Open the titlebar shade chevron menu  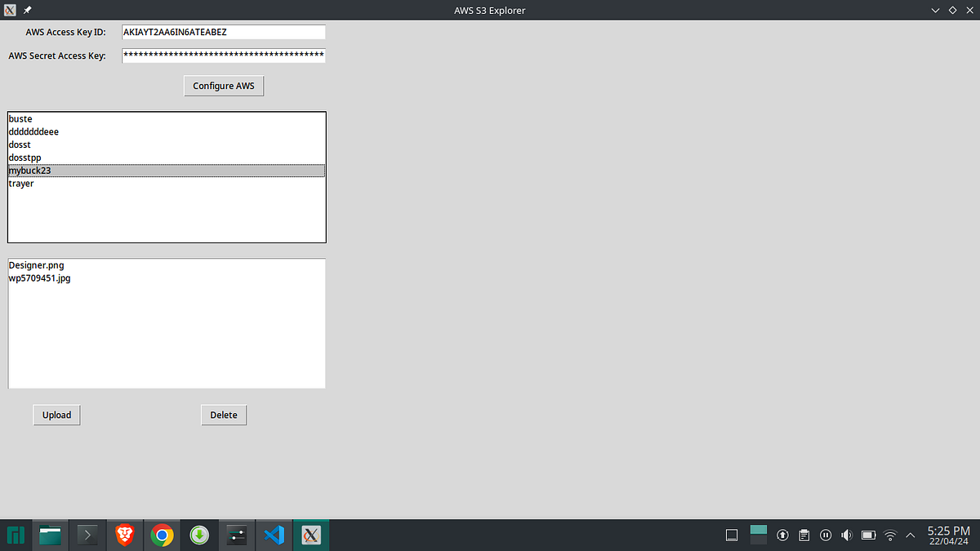(x=934, y=10)
